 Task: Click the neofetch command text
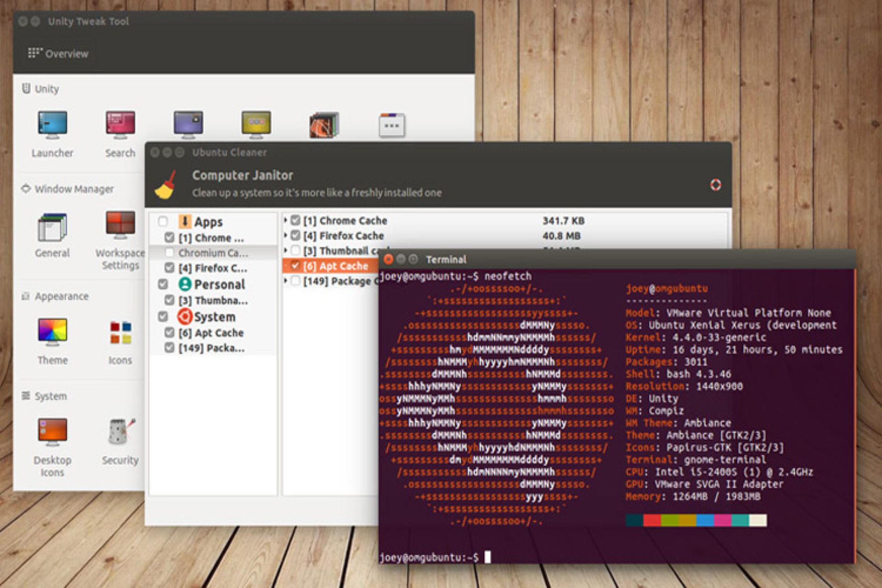tap(508, 276)
